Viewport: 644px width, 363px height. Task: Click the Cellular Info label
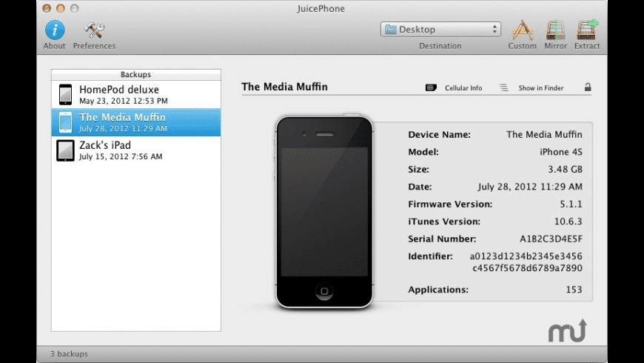463,88
